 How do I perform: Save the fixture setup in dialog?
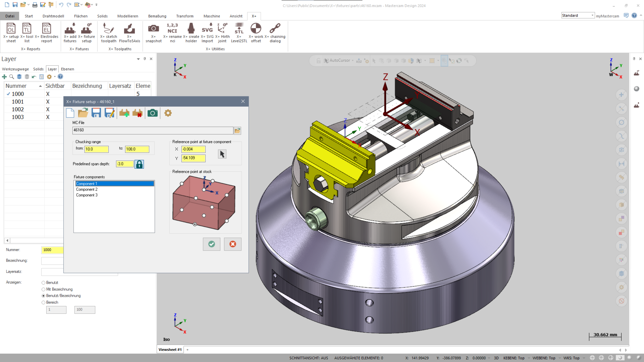[96, 113]
